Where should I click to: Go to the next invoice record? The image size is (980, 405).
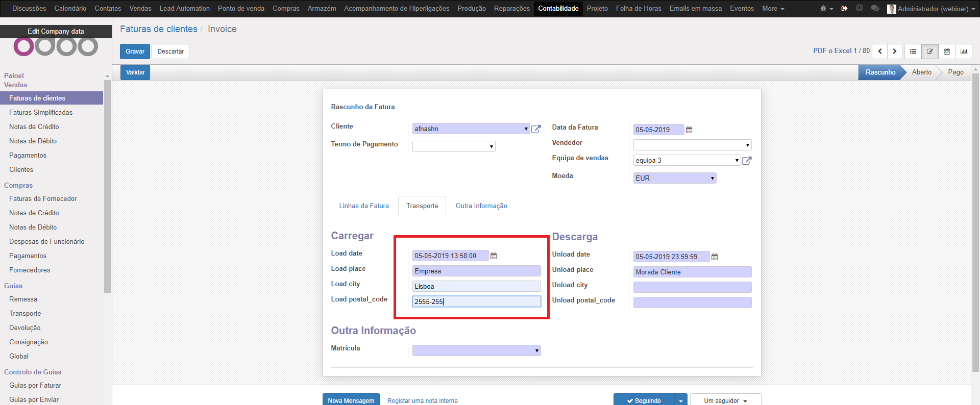pos(894,52)
